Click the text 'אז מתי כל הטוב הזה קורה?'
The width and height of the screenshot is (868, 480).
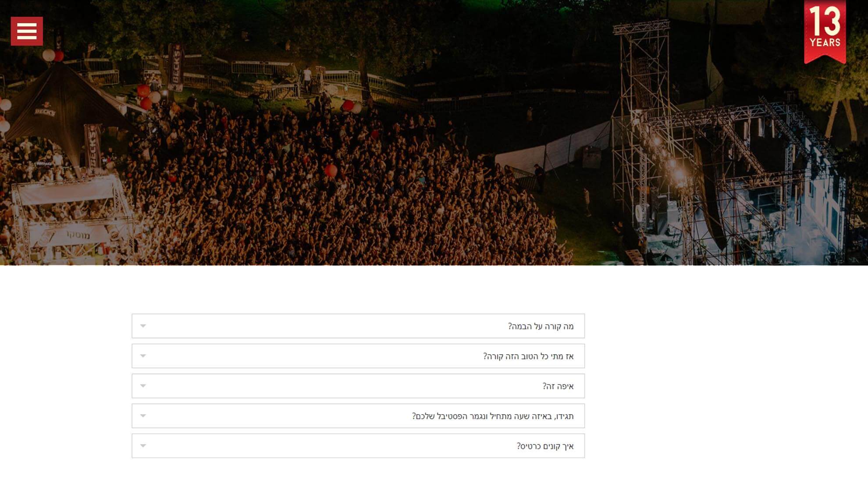[x=528, y=356]
